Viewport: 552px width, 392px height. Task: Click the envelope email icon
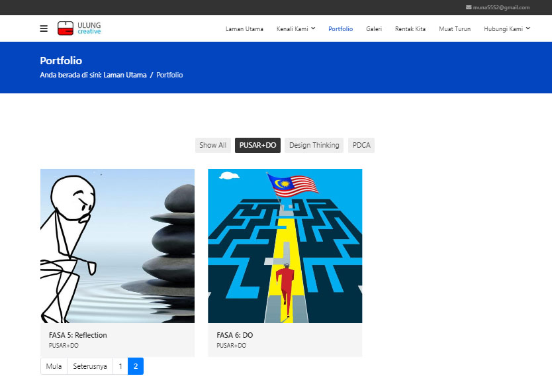tap(469, 7)
